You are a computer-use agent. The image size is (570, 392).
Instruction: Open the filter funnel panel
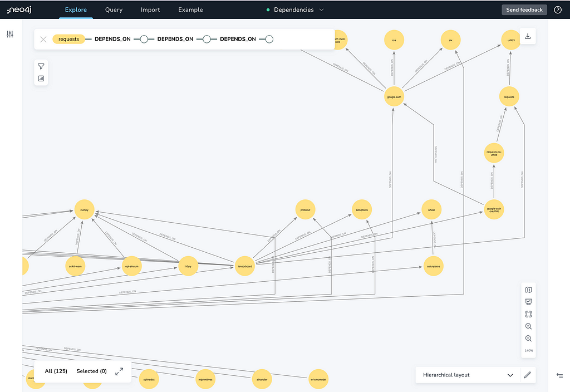(x=41, y=66)
